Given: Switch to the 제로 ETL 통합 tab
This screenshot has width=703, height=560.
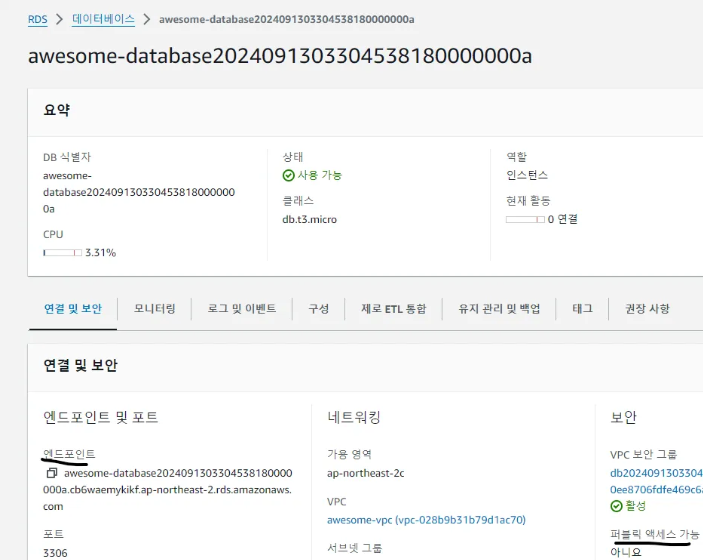Looking at the screenshot, I should (x=394, y=308).
